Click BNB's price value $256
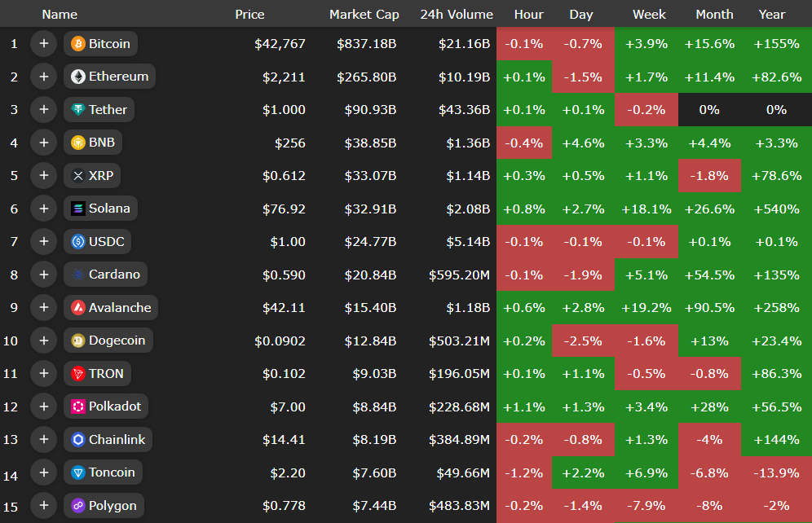The image size is (812, 523). [x=289, y=143]
